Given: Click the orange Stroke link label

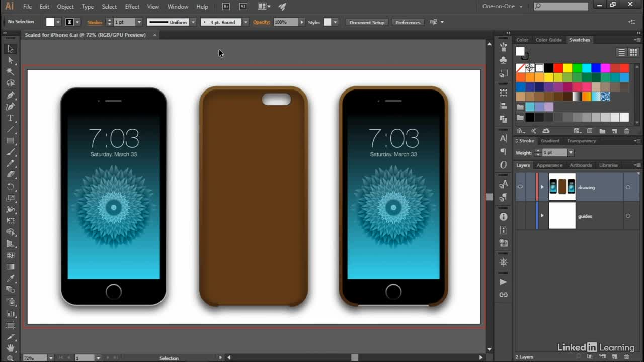Looking at the screenshot, I should 95,22.
